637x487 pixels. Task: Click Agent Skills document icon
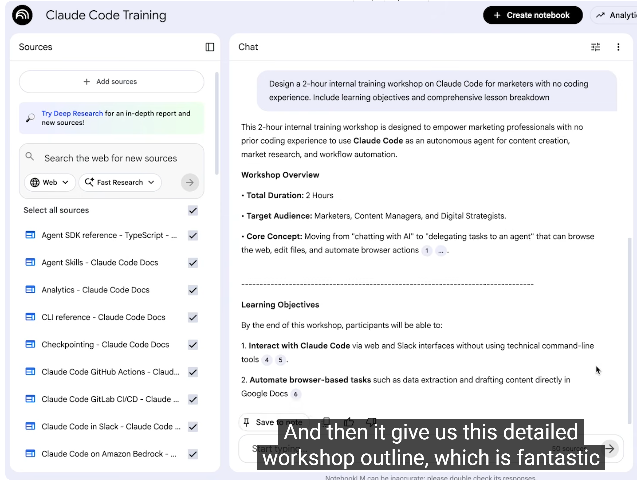point(30,262)
